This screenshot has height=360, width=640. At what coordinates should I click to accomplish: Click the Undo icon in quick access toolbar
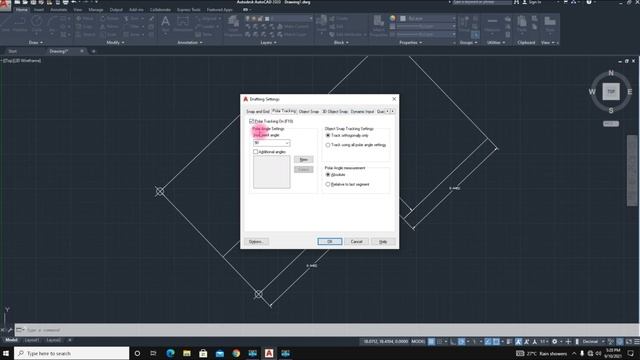click(73, 2)
